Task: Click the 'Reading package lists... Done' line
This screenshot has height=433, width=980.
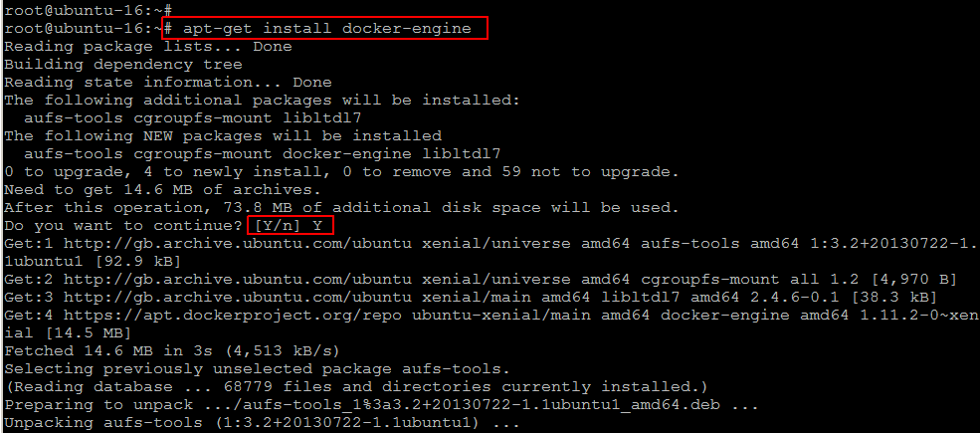Action: (147, 47)
